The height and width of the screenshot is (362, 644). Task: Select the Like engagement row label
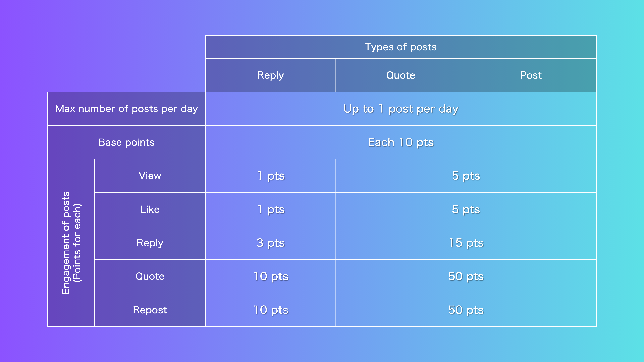tap(150, 209)
